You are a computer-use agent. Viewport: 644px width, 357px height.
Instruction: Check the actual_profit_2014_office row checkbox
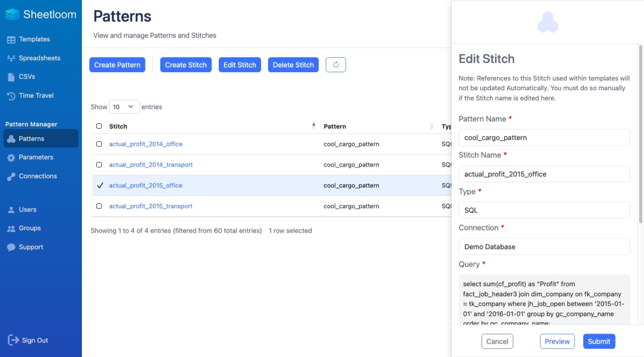[x=99, y=144]
